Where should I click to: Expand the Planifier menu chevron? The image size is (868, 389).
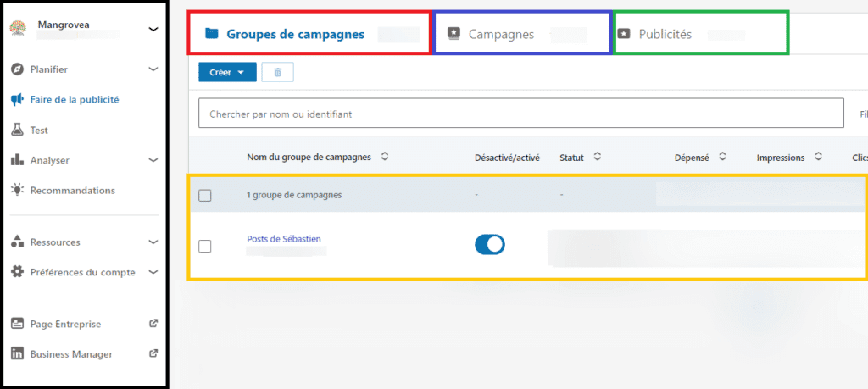coord(153,69)
